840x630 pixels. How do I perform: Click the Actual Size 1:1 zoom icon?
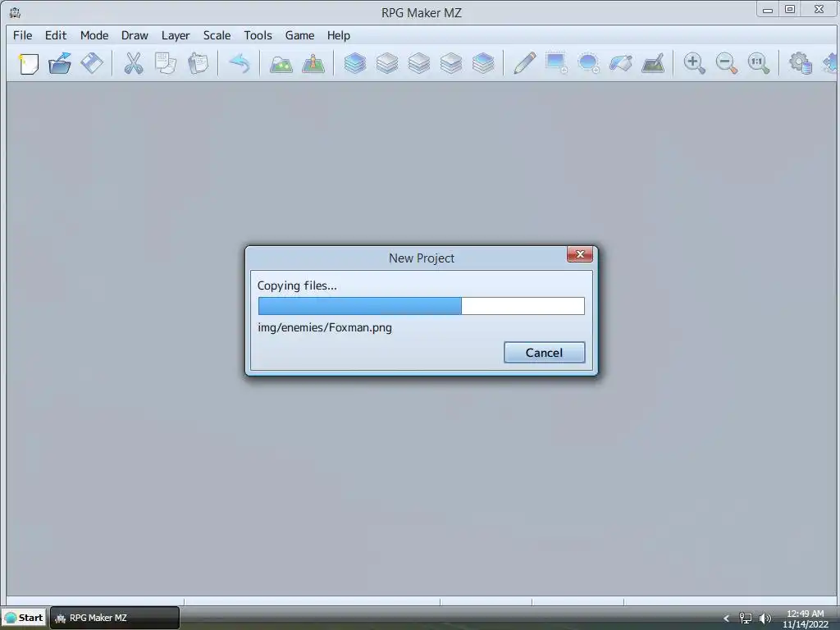759,64
